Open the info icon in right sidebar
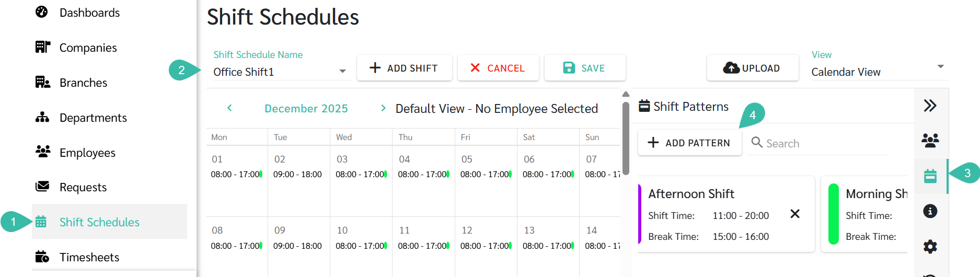This screenshot has width=980, height=277. pyautogui.click(x=930, y=211)
